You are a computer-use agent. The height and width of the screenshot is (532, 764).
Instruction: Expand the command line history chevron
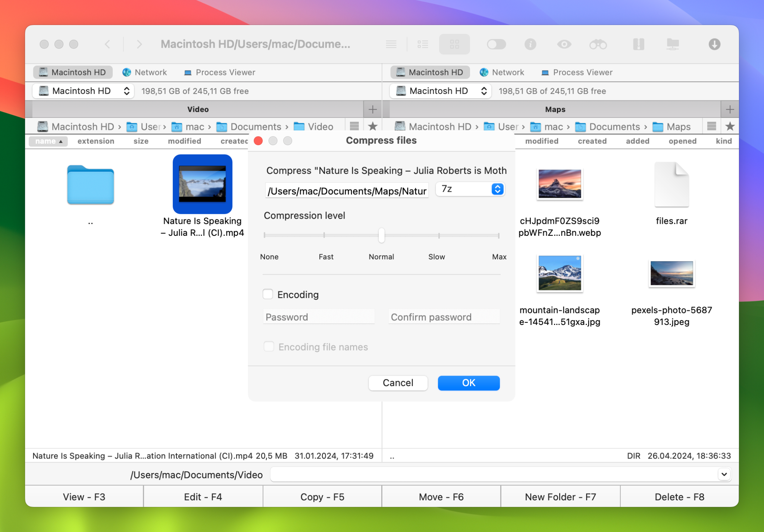click(x=723, y=474)
